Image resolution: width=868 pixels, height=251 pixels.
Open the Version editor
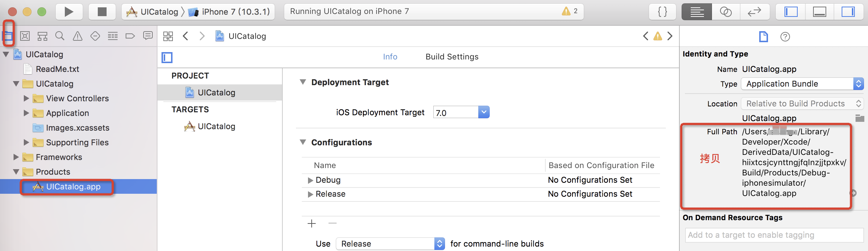point(754,12)
